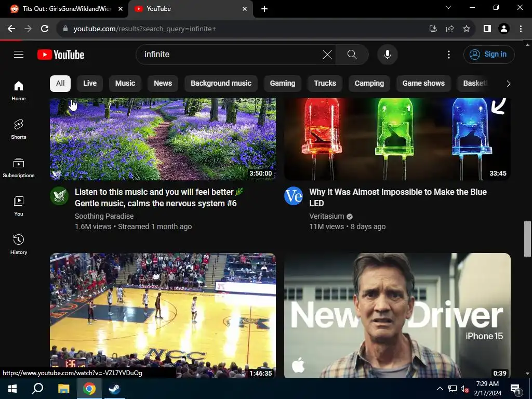
Task: Go back with browser back arrow
Action: click(11, 29)
